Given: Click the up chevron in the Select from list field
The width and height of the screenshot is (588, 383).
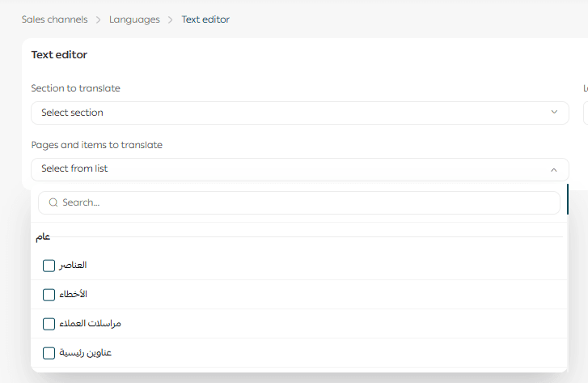Looking at the screenshot, I should (554, 170).
